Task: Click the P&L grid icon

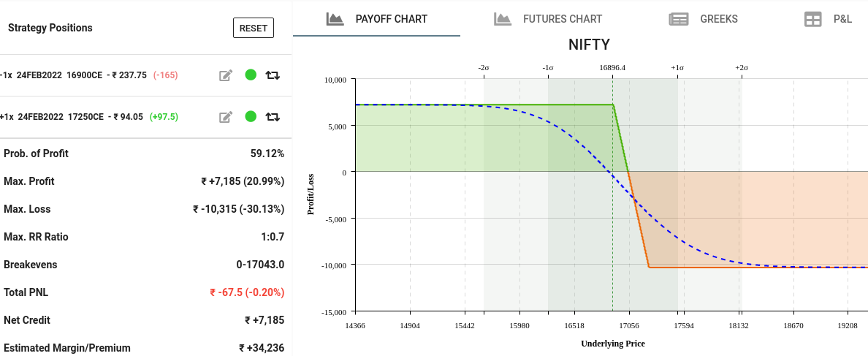Action: 812,19
